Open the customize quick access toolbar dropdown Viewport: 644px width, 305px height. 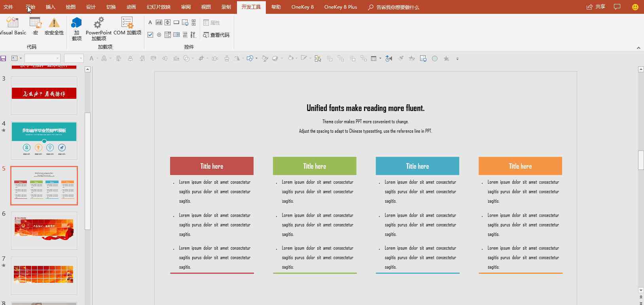[457, 58]
